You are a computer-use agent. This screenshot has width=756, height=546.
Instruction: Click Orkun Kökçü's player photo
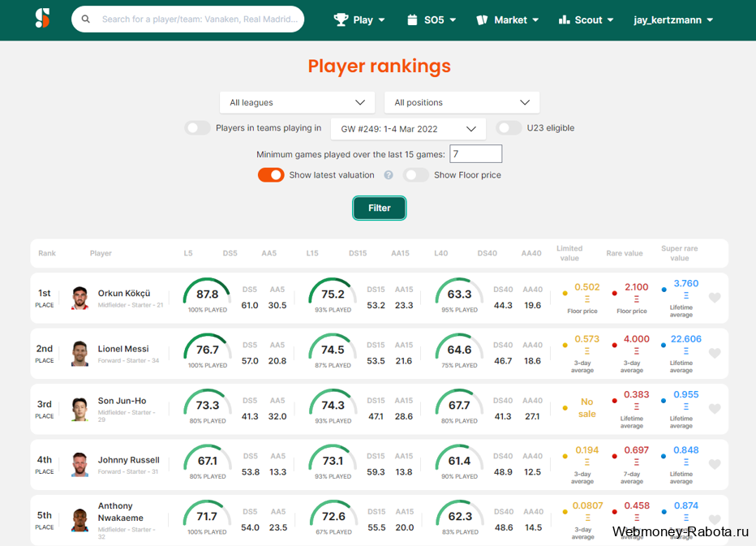tap(80, 298)
